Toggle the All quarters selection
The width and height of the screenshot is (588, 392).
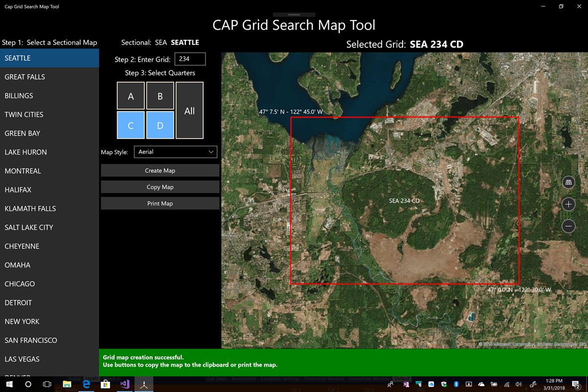(x=189, y=110)
